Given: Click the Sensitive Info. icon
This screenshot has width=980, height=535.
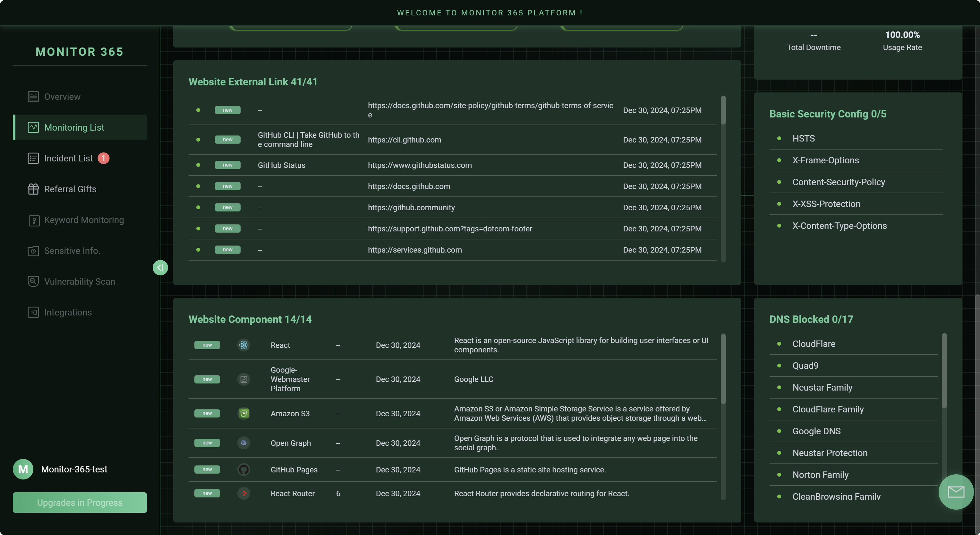Looking at the screenshot, I should pyautogui.click(x=33, y=251).
